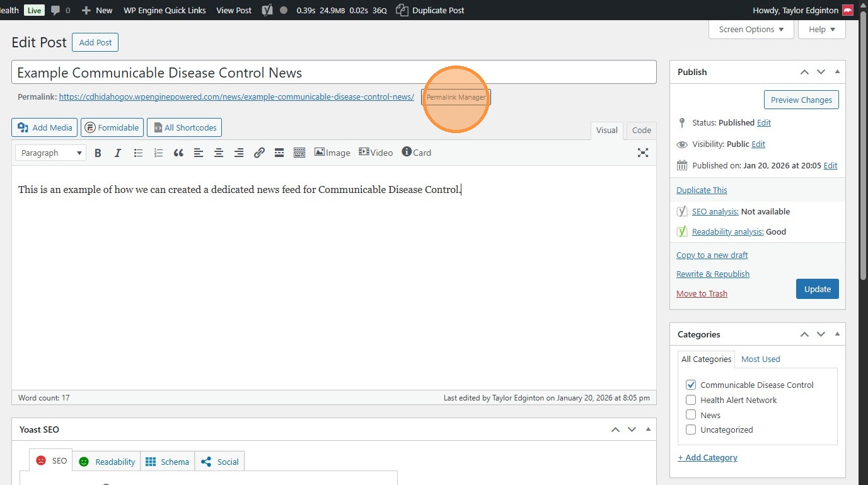Viewport: 868px width, 485px height.
Task: Open the SEO analysis link
Action: click(x=715, y=211)
